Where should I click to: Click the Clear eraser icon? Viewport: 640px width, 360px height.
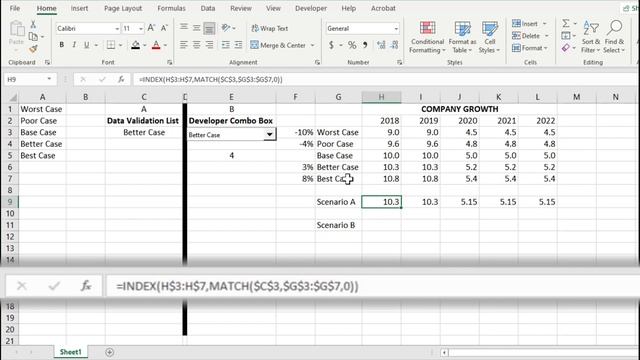(566, 48)
